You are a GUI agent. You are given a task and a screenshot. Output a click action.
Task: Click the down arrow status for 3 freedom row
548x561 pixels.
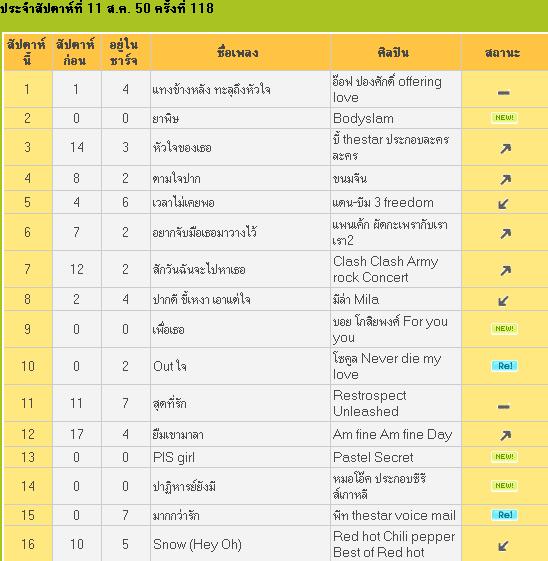(x=503, y=204)
